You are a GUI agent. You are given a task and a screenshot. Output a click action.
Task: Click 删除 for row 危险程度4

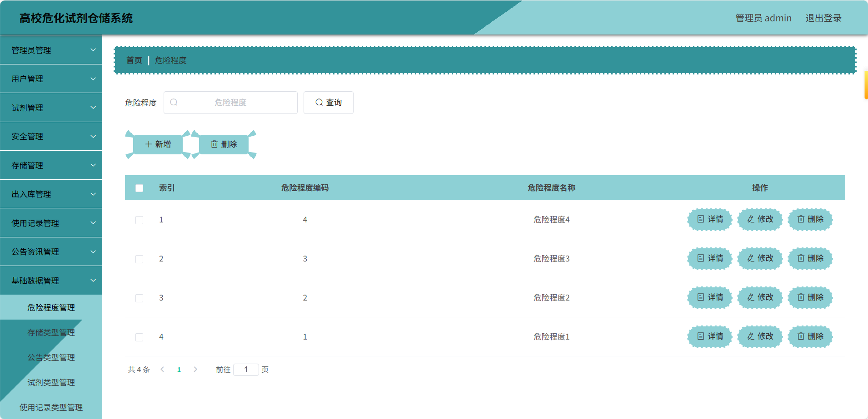pyautogui.click(x=810, y=219)
